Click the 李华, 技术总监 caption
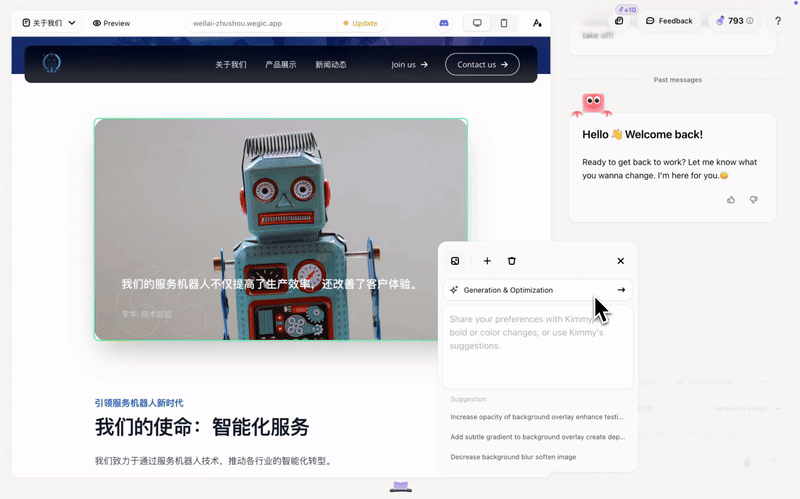800x499 pixels. click(146, 314)
